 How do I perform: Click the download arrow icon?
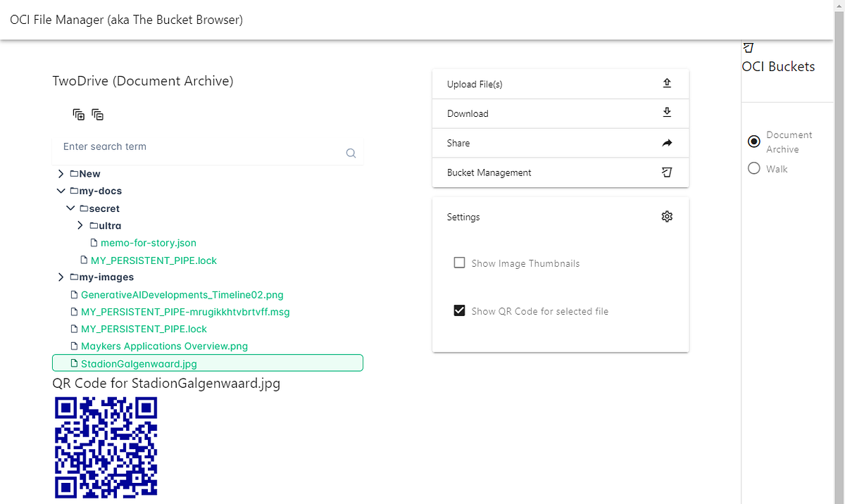tap(667, 113)
